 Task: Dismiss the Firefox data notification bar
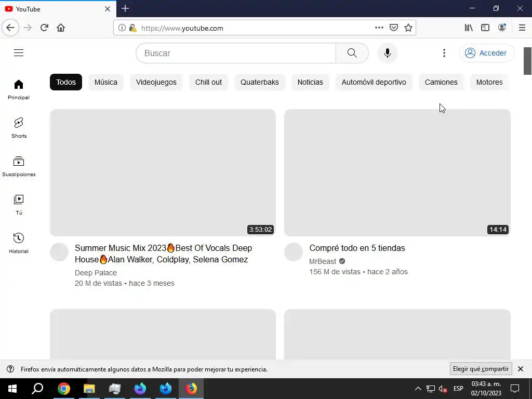(521, 369)
